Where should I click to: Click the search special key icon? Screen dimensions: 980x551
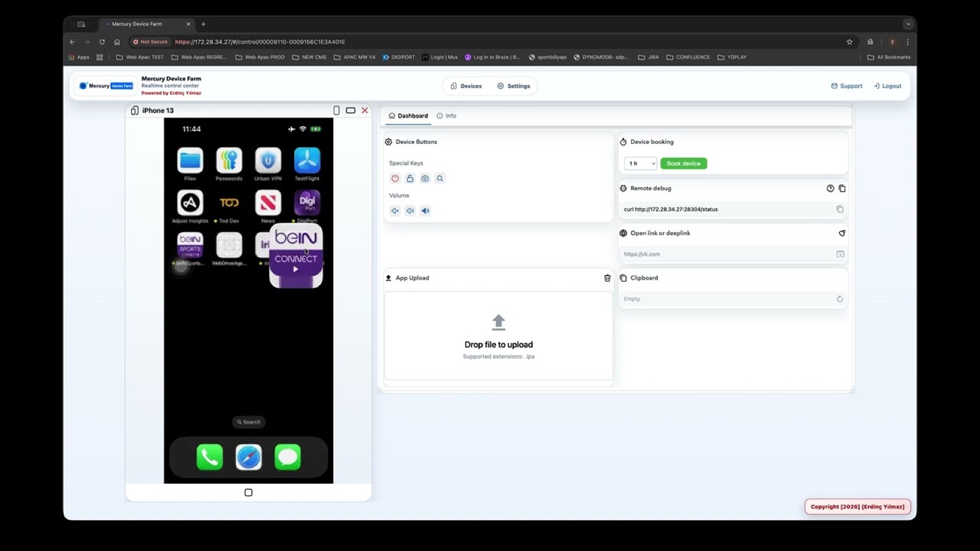tap(440, 178)
